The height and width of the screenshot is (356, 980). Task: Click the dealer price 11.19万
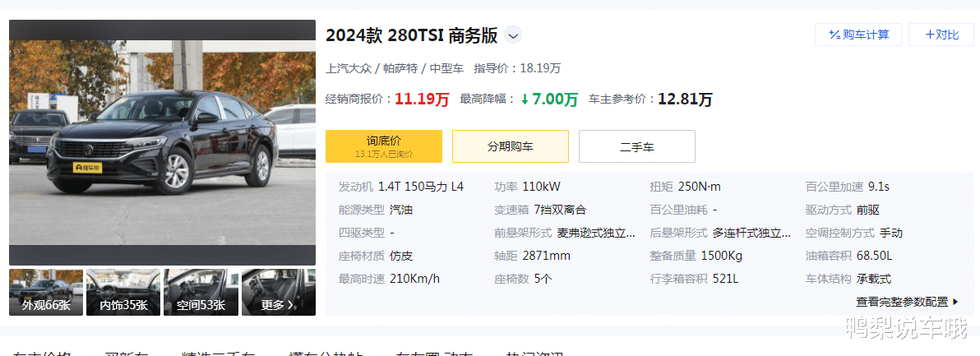422,99
